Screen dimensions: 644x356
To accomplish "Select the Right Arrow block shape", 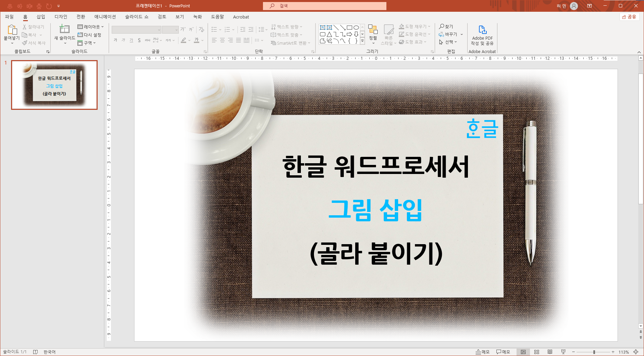I will click(x=350, y=34).
